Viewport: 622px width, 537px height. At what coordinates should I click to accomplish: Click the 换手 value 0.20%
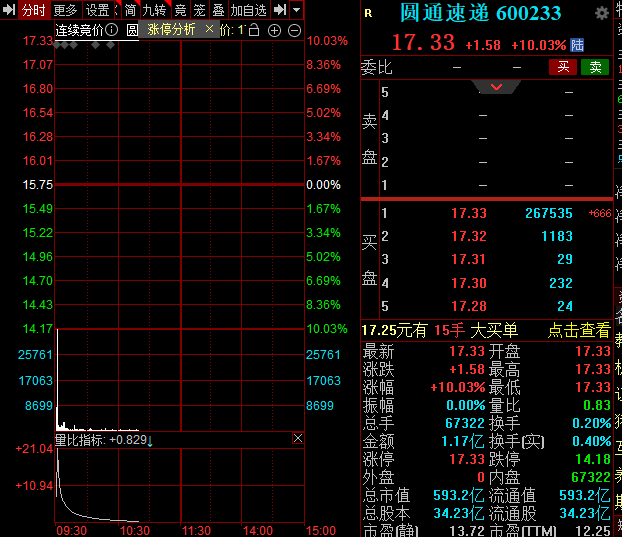[591, 424]
